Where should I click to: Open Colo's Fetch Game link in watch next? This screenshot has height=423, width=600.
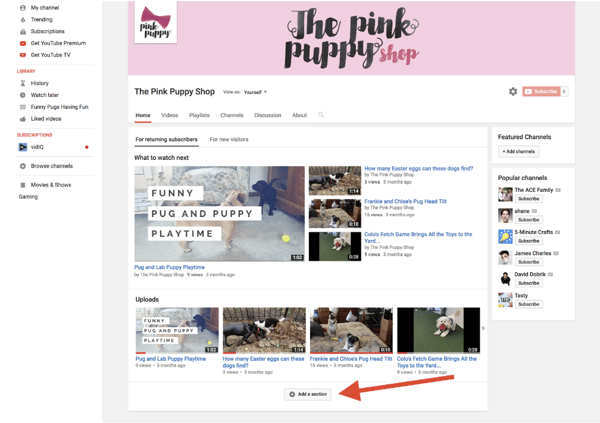(x=418, y=237)
